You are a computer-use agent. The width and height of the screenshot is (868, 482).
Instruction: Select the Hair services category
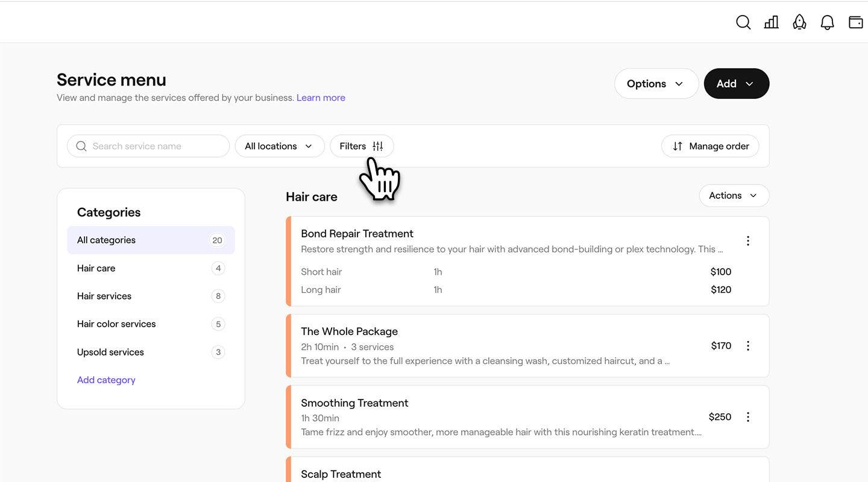click(x=104, y=296)
